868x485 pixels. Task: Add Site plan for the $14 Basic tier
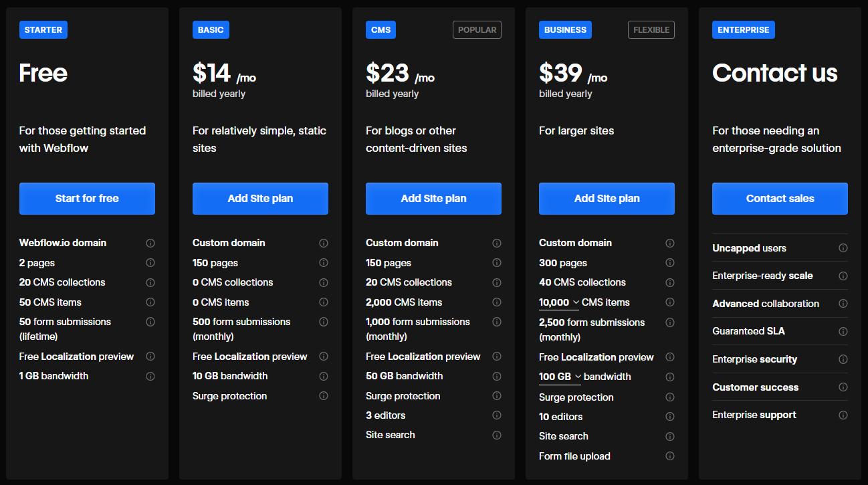[260, 199]
